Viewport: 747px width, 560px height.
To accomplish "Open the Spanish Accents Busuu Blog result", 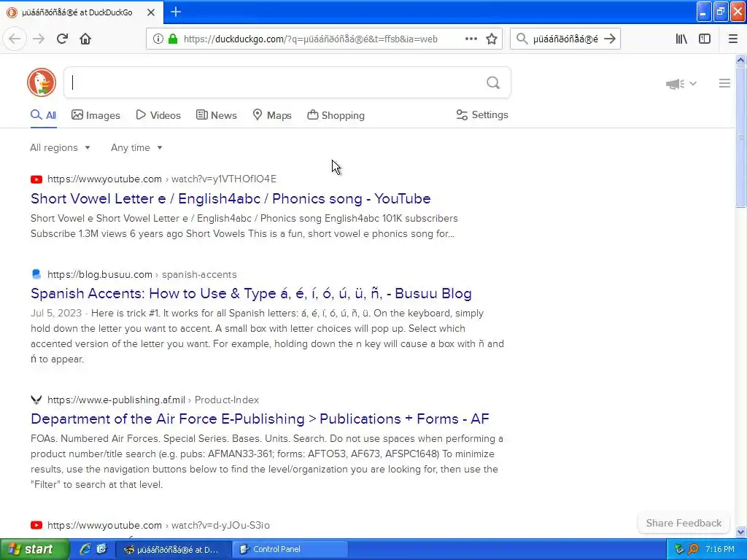I will pyautogui.click(x=251, y=293).
